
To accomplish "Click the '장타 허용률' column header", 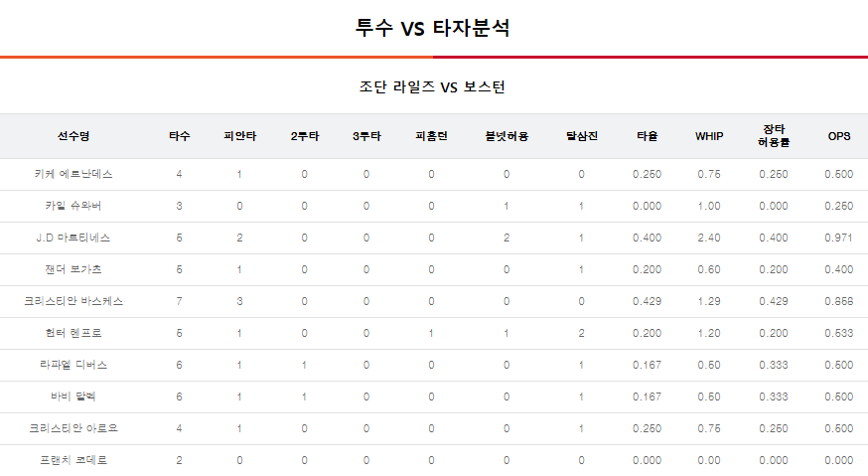I will pos(774,136).
